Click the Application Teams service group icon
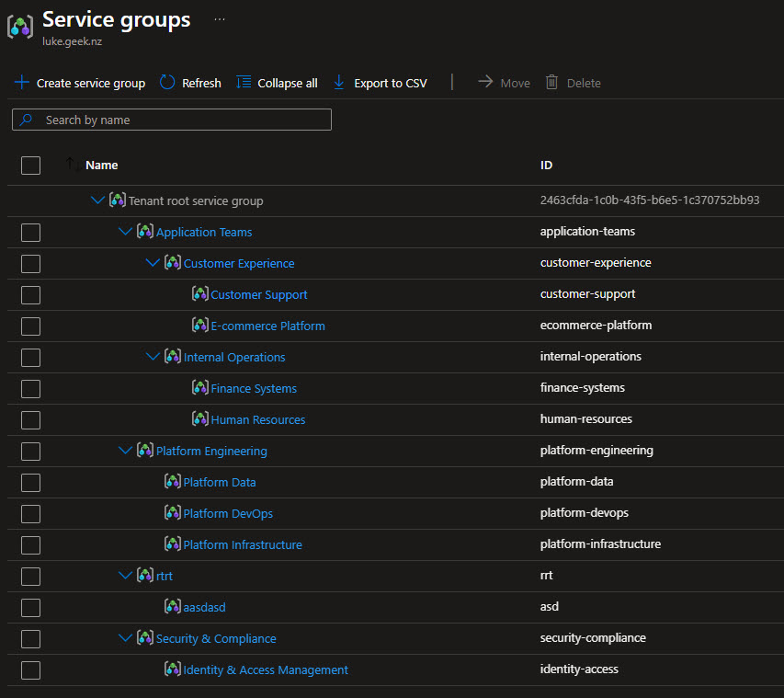The image size is (784, 698). tap(145, 231)
